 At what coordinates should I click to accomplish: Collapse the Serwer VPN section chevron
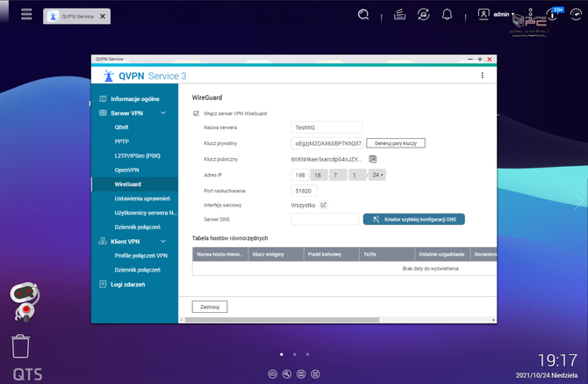[x=163, y=113]
